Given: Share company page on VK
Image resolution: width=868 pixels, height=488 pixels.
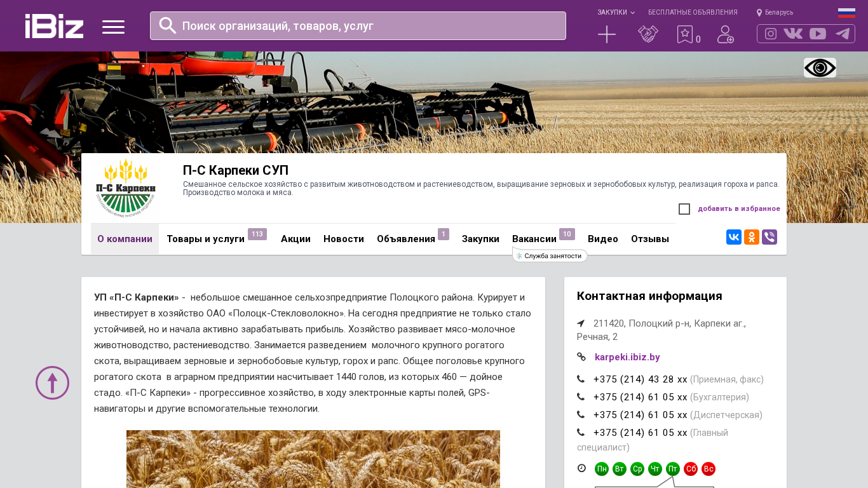Looking at the screenshot, I should [x=734, y=237].
